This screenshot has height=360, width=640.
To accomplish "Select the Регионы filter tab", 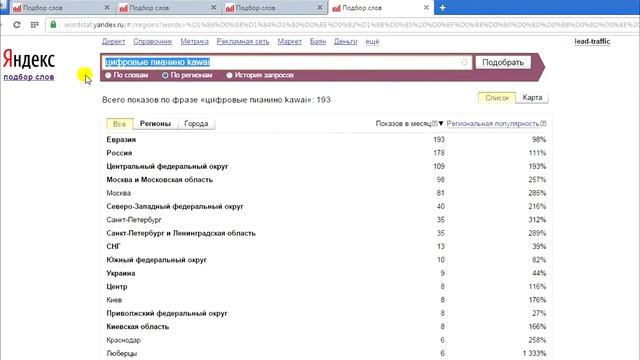I will pos(156,124).
